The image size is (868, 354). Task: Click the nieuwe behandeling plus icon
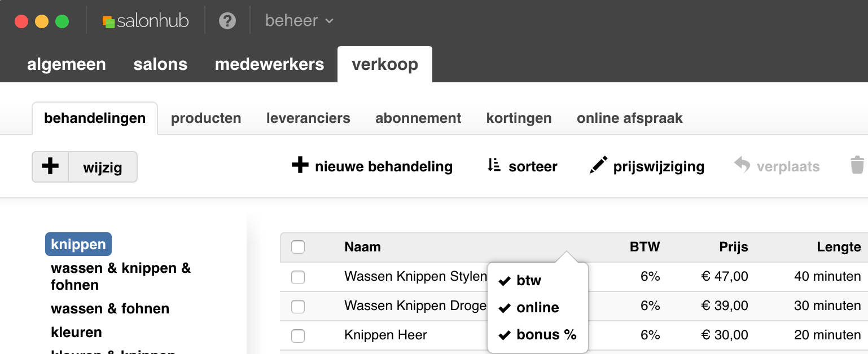[x=300, y=166]
